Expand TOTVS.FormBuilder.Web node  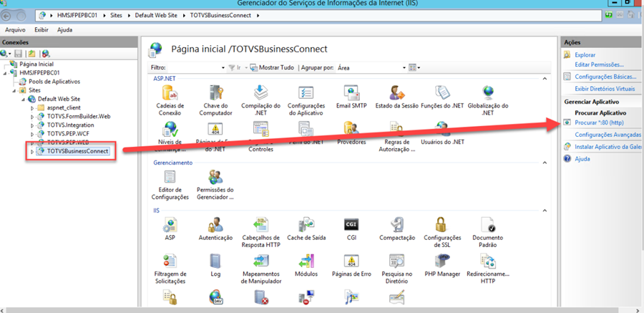pos(33,117)
